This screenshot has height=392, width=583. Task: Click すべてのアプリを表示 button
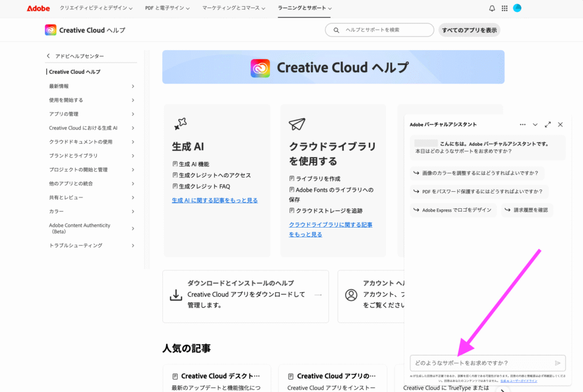click(469, 30)
